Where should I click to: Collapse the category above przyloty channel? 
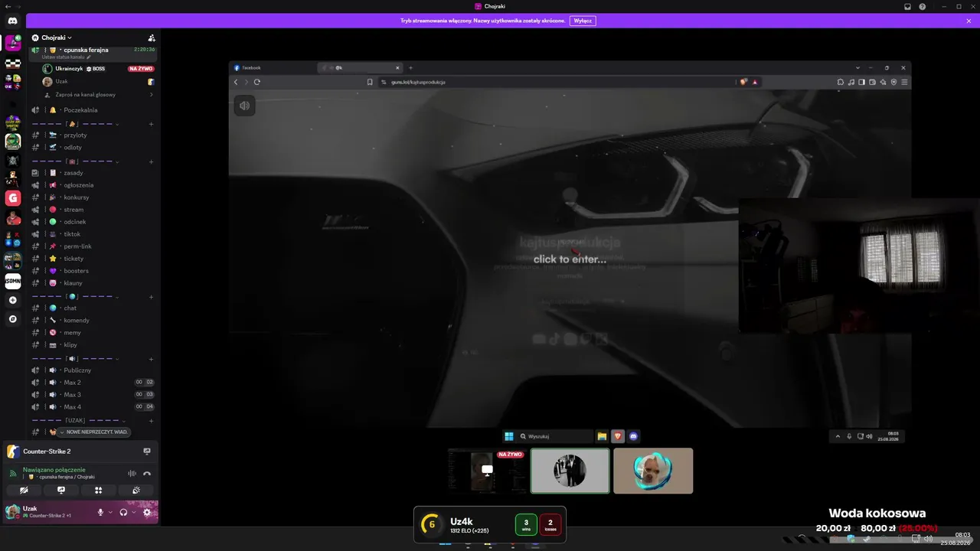77,124
